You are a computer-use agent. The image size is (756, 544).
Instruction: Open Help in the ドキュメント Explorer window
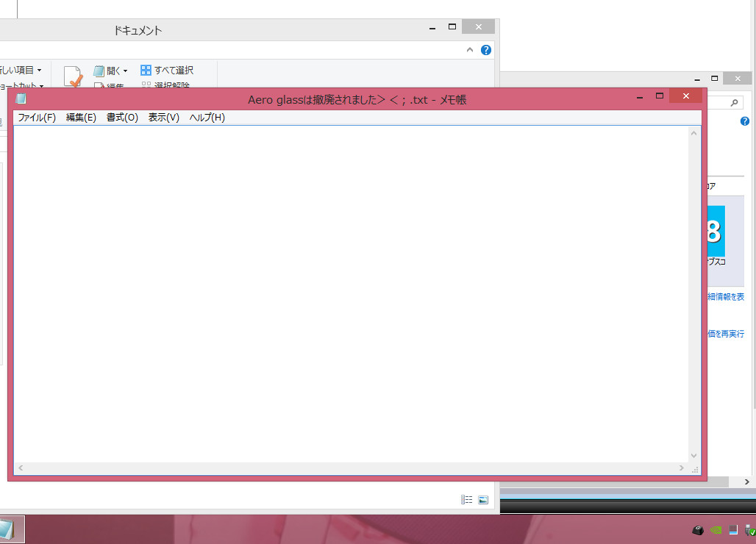(x=486, y=50)
